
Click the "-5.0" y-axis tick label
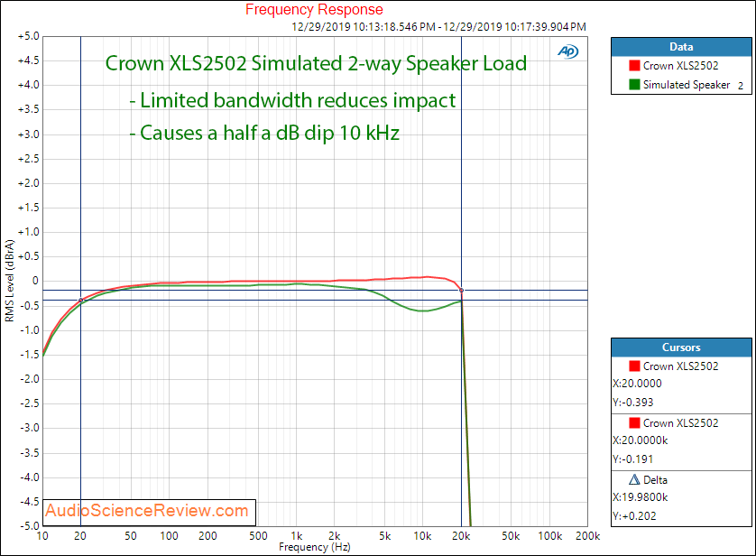(30, 525)
